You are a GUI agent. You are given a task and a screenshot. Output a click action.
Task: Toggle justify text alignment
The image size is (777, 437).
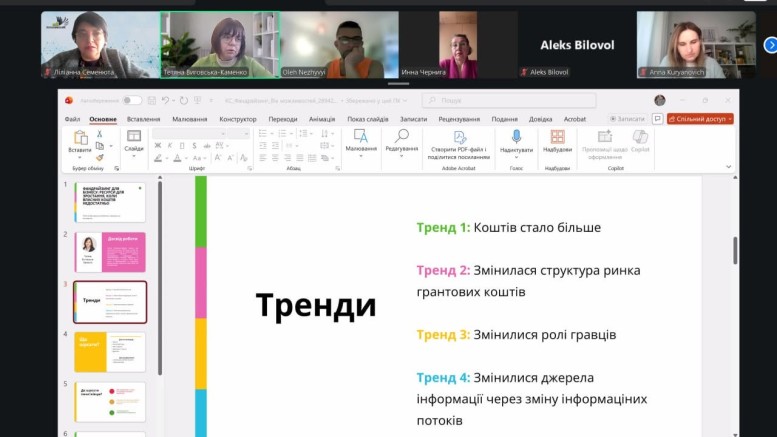pos(300,158)
